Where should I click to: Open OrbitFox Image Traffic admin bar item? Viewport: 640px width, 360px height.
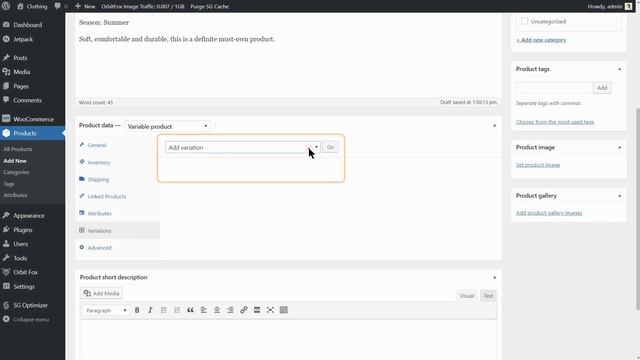point(142,6)
